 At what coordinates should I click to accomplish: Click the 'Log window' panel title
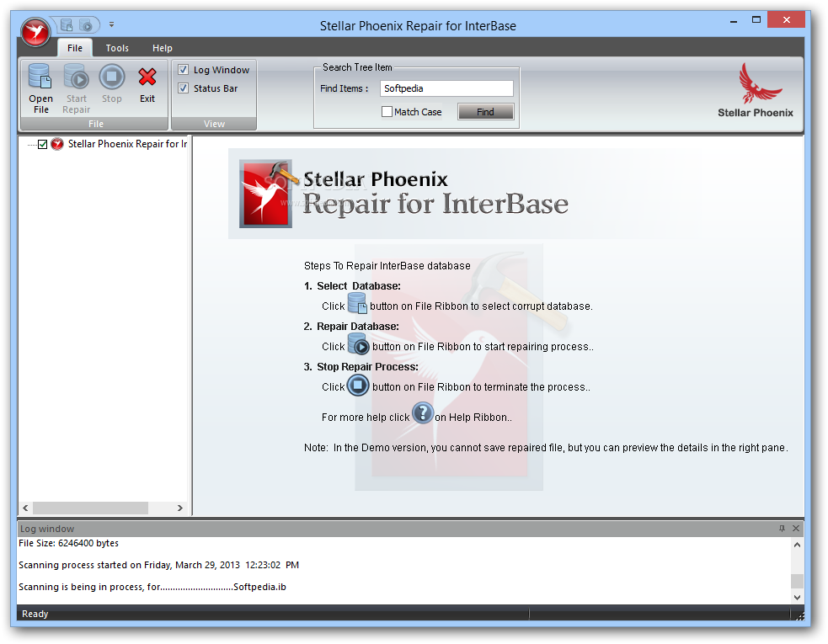(47, 529)
